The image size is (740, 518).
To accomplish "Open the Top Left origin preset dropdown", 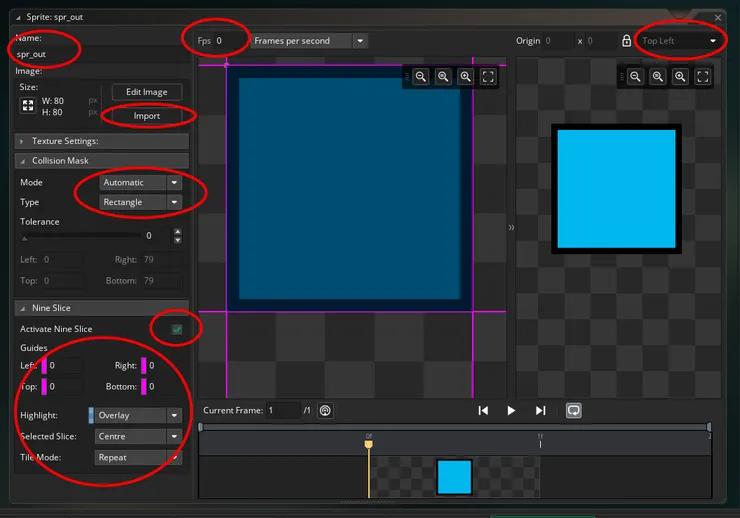I will [679, 41].
